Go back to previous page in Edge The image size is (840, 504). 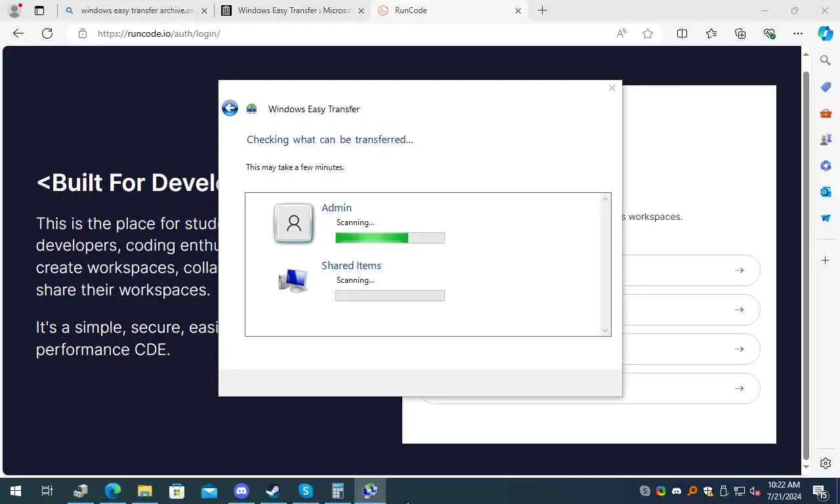[18, 33]
